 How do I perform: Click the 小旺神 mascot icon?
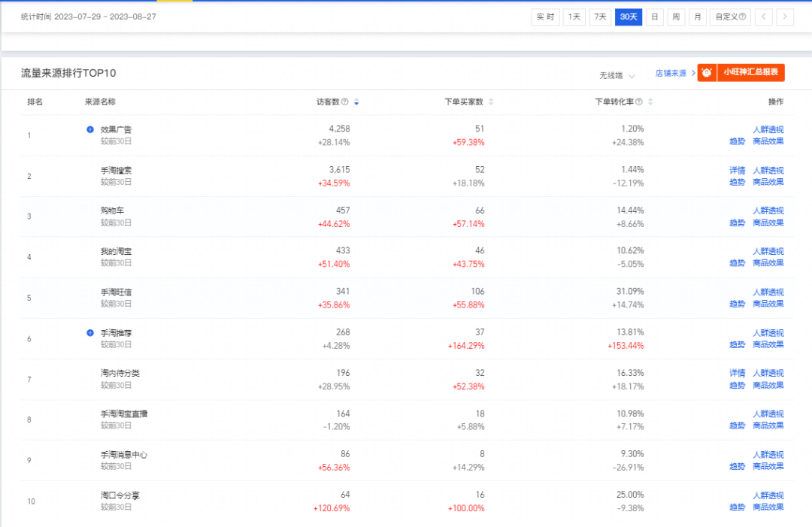707,73
